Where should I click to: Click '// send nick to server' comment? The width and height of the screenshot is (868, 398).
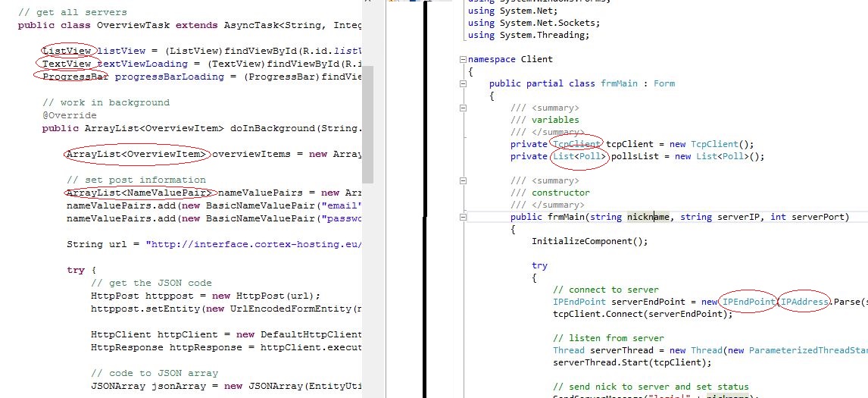coord(651,387)
